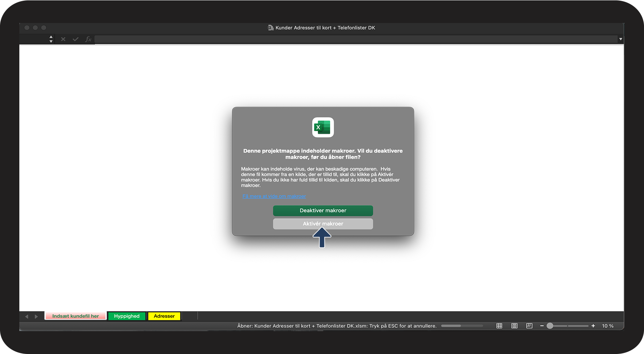The height and width of the screenshot is (354, 644).
Task: Zoom out with the minus button
Action: [x=542, y=326]
